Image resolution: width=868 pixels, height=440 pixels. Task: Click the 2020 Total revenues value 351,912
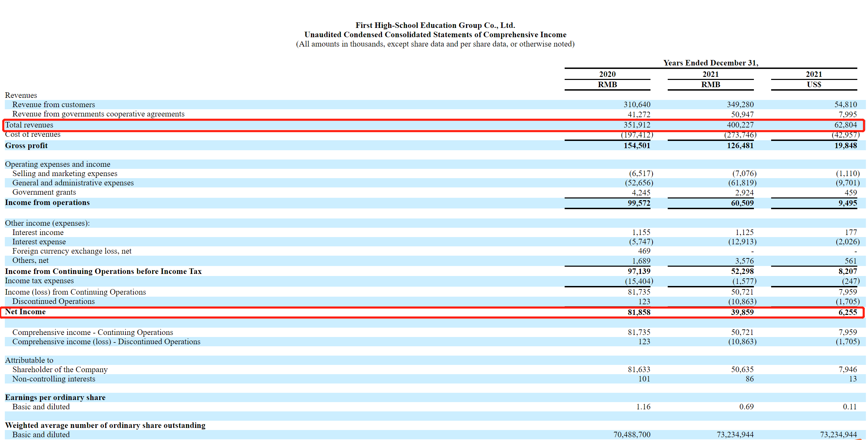(x=636, y=125)
